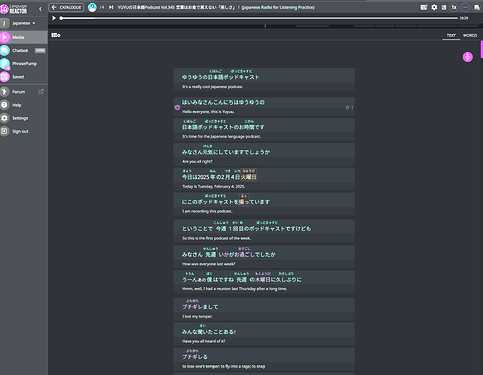Go back to the CATALOGUE
This screenshot has height=375, width=483.
[x=66, y=7]
